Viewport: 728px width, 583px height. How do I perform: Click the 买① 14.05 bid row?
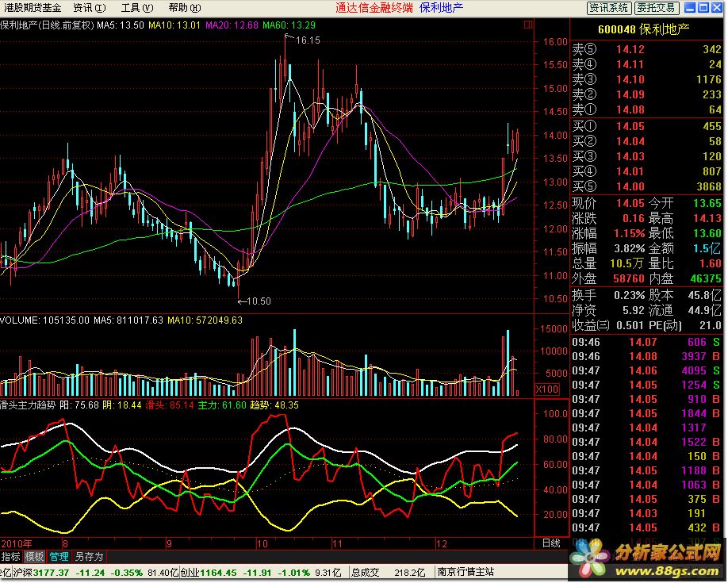point(646,126)
